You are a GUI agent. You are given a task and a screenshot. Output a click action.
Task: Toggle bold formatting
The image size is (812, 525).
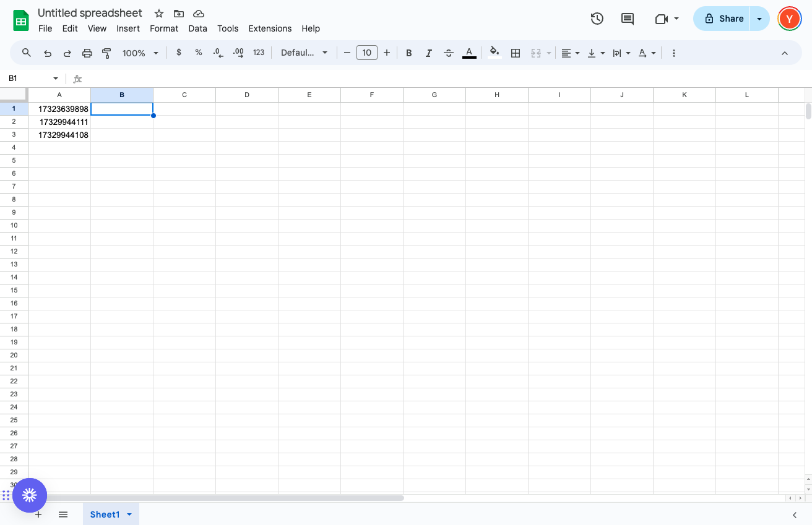(x=409, y=53)
